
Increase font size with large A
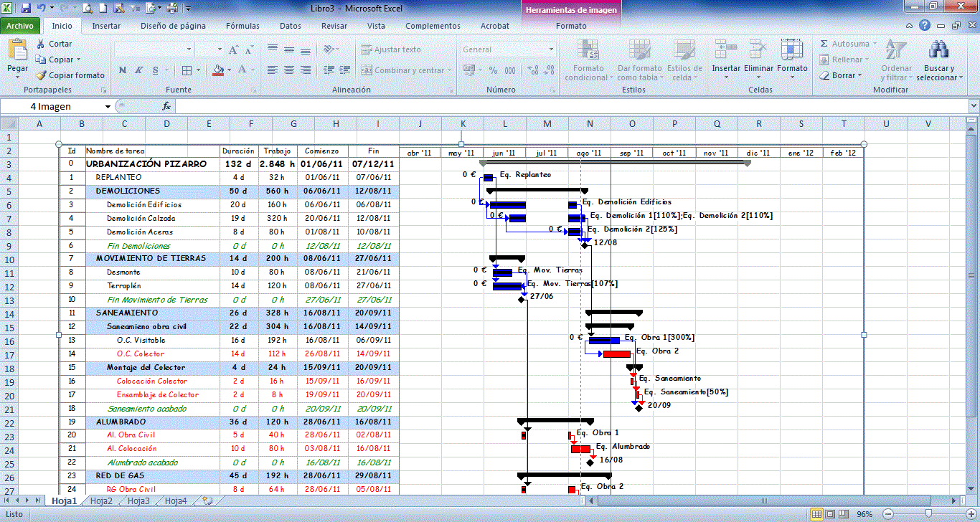coord(232,50)
